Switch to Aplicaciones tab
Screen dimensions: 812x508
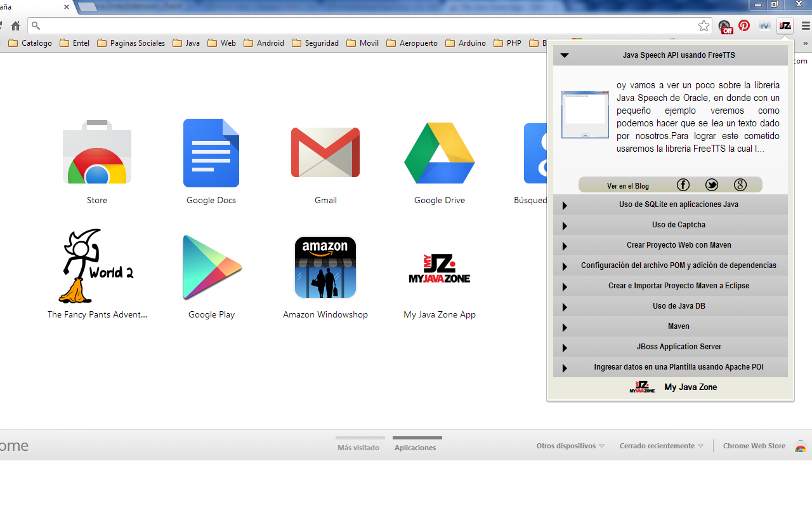tap(416, 447)
